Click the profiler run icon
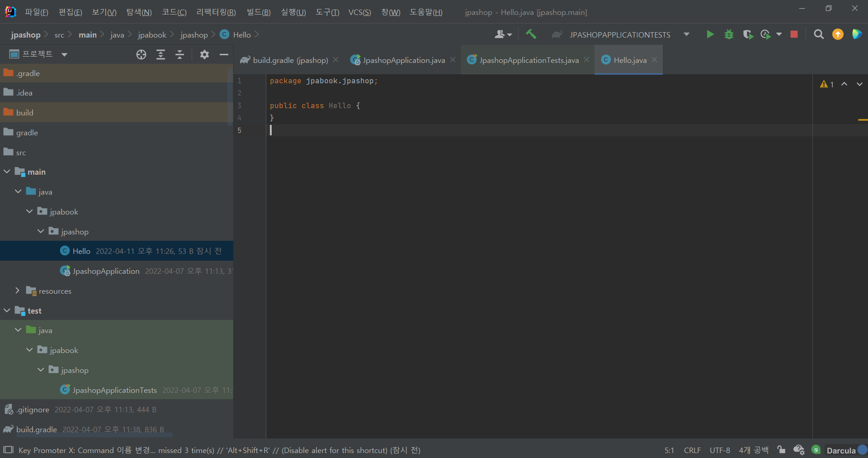 pos(765,34)
